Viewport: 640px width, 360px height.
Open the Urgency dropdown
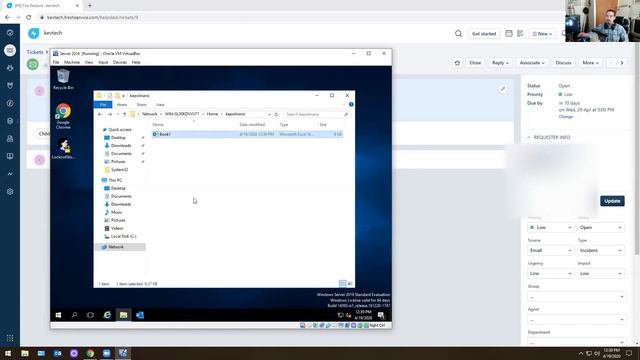tap(551, 273)
